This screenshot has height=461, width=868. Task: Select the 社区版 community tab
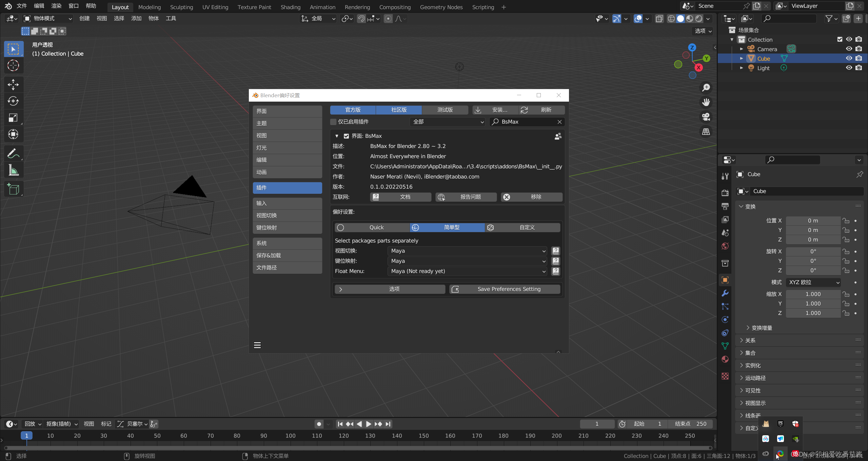[399, 109]
